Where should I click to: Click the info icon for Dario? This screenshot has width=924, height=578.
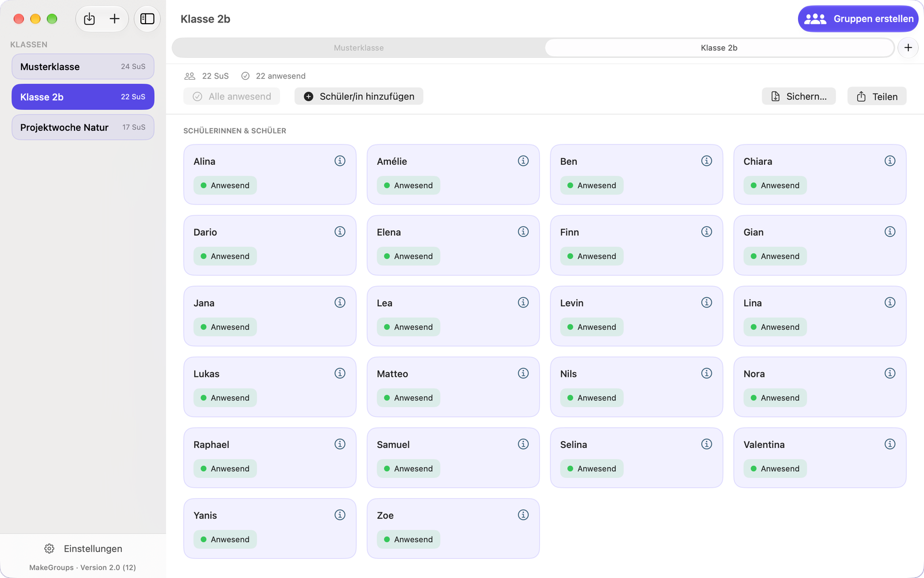pos(340,232)
